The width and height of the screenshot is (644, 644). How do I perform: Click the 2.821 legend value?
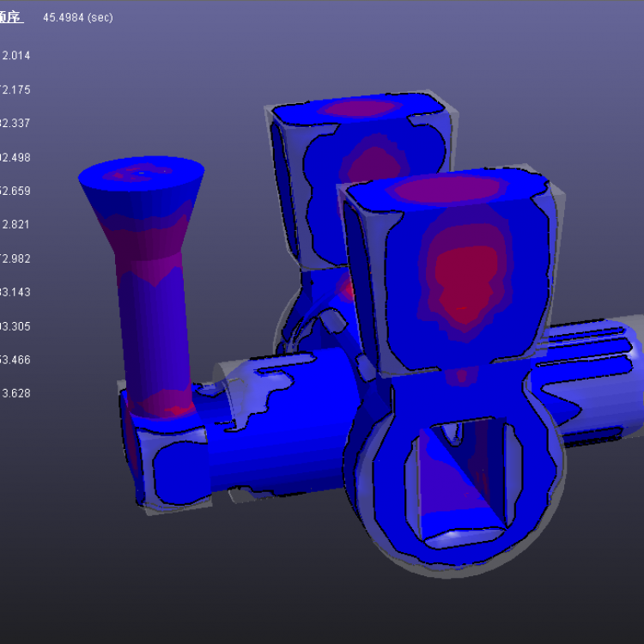point(15,225)
